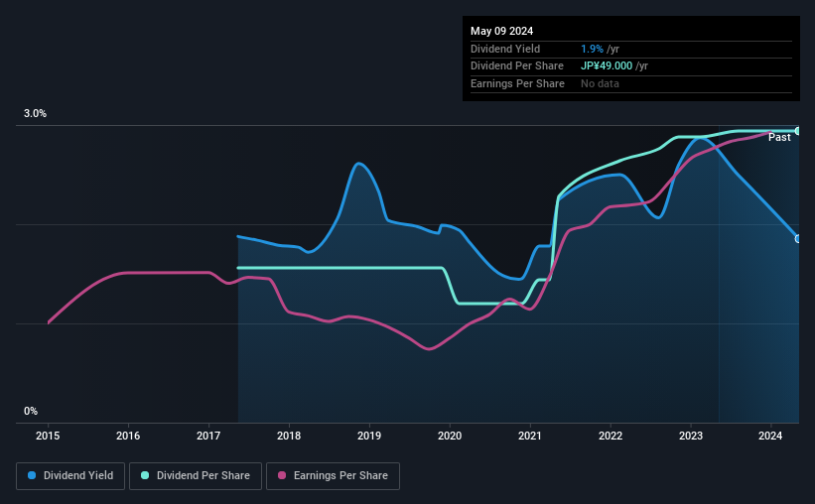
Task: Click the 3.0% y-axis label
Action: (35, 113)
